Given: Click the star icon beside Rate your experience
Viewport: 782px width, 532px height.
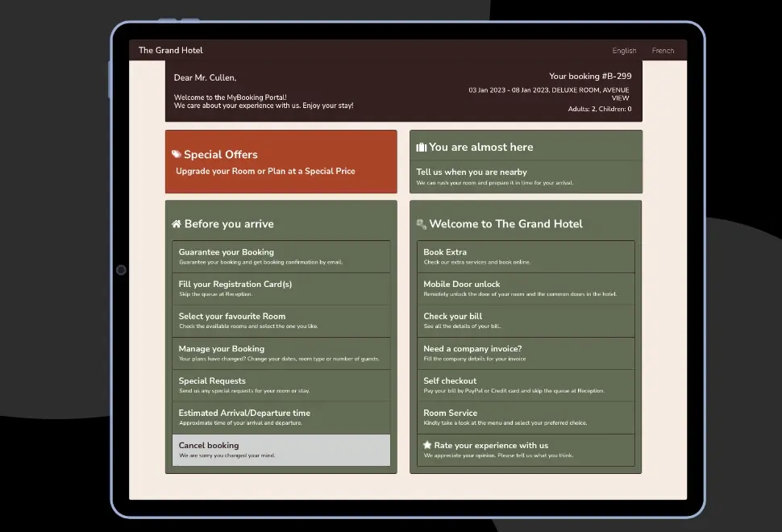Looking at the screenshot, I should pyautogui.click(x=427, y=445).
